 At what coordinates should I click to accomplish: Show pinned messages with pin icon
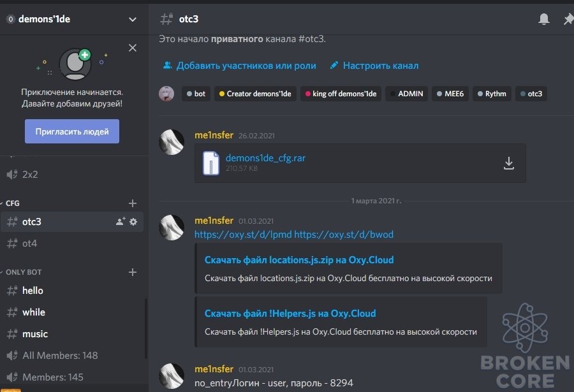pos(568,18)
